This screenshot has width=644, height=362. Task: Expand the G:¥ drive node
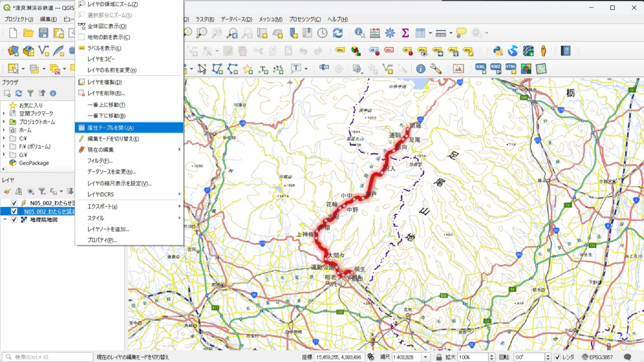click(x=4, y=154)
